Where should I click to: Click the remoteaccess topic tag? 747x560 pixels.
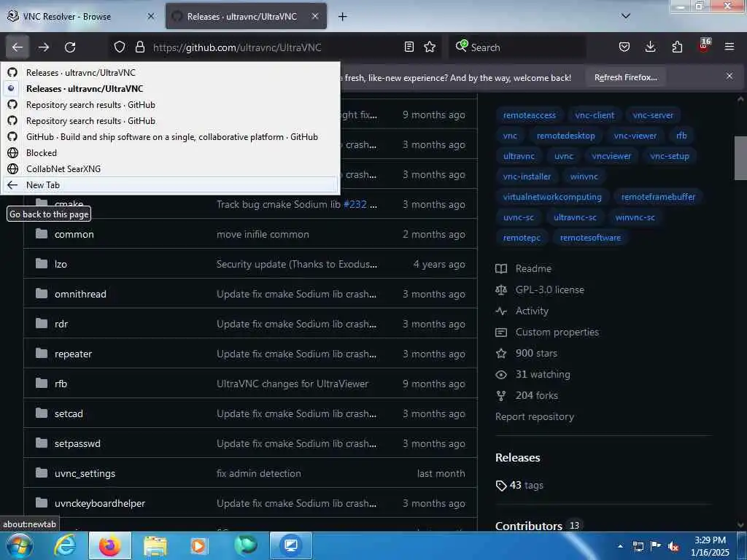point(530,115)
